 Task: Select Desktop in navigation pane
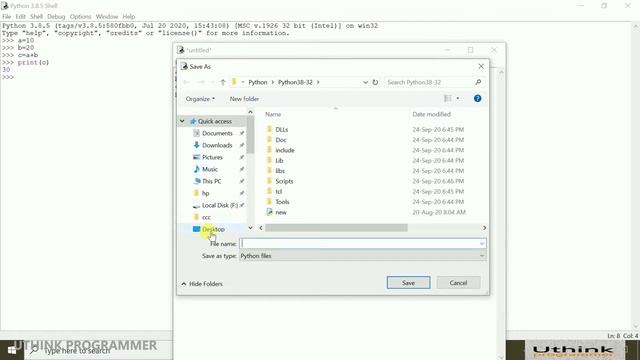click(213, 229)
